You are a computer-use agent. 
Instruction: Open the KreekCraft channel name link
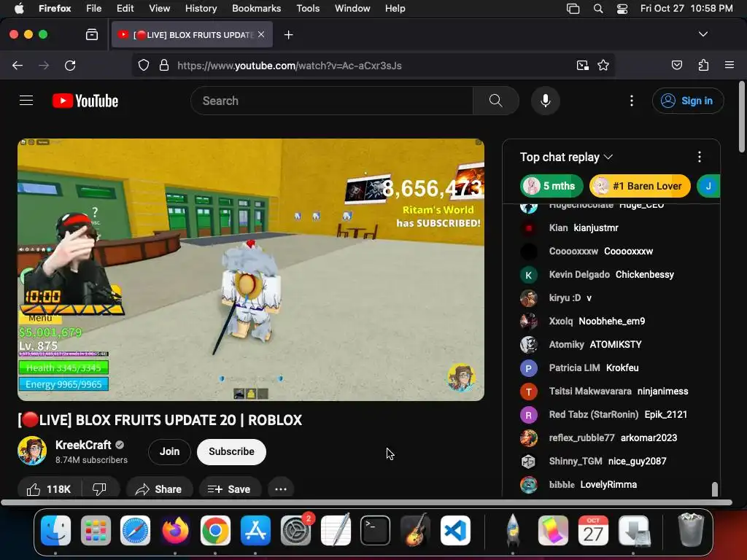tap(83, 445)
